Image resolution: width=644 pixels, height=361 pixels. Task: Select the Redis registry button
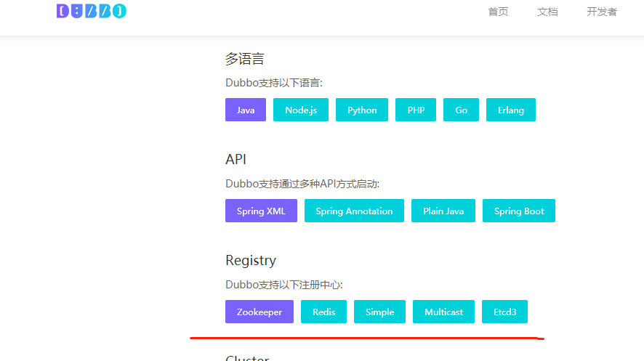(323, 312)
